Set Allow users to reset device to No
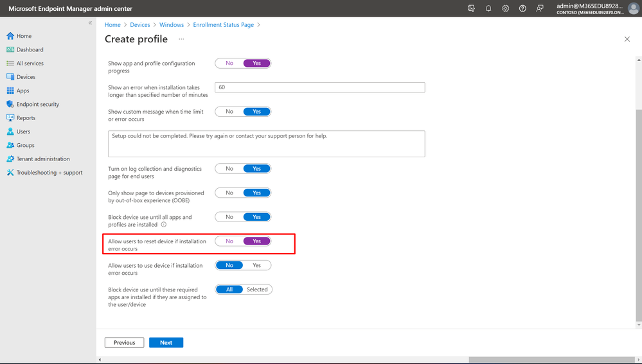Image resolution: width=642 pixels, height=364 pixels. coord(229,241)
